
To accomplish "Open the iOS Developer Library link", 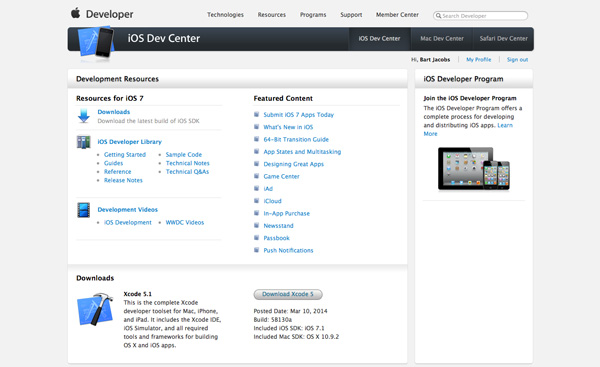I will (x=129, y=142).
